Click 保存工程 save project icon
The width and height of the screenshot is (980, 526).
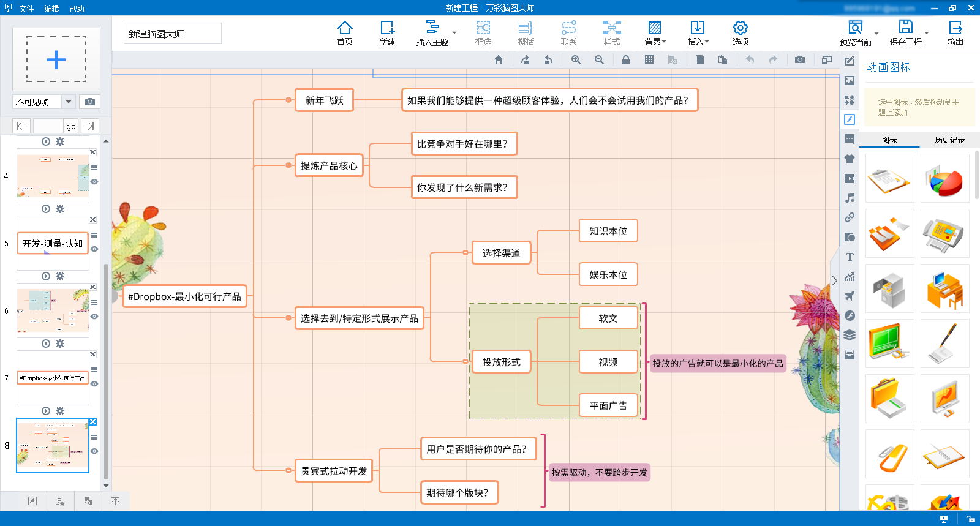click(x=906, y=32)
